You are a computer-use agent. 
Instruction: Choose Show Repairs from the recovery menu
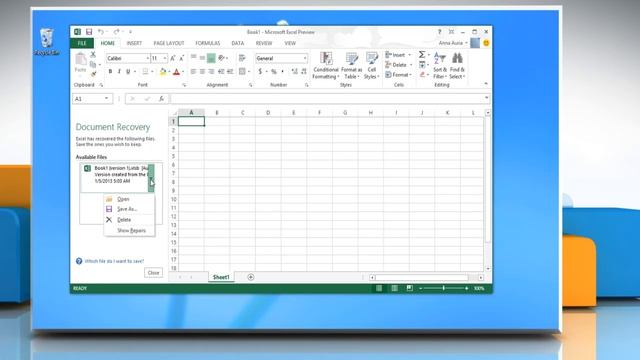pyautogui.click(x=129, y=231)
